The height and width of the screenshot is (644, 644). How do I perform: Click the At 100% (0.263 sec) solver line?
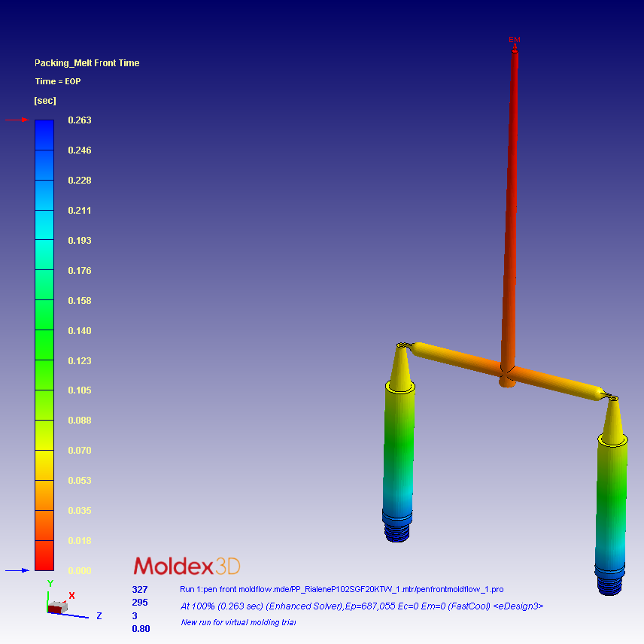tap(362, 606)
